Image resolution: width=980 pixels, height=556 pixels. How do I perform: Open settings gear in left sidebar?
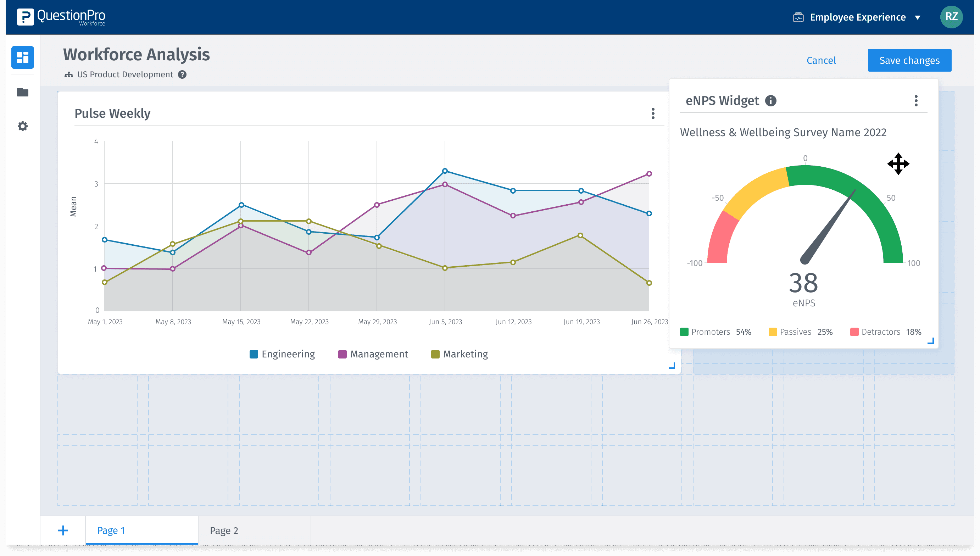pos(23,126)
